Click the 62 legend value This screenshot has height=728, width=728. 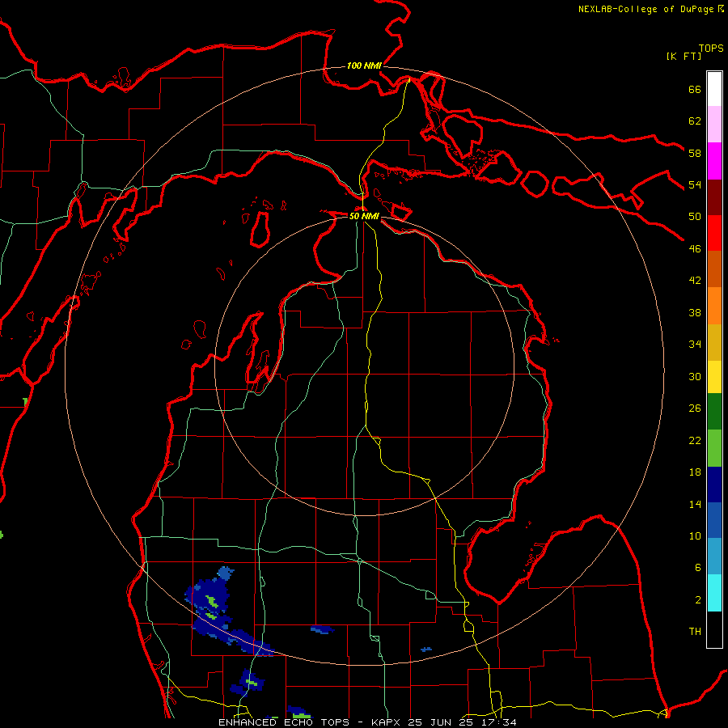point(695,121)
